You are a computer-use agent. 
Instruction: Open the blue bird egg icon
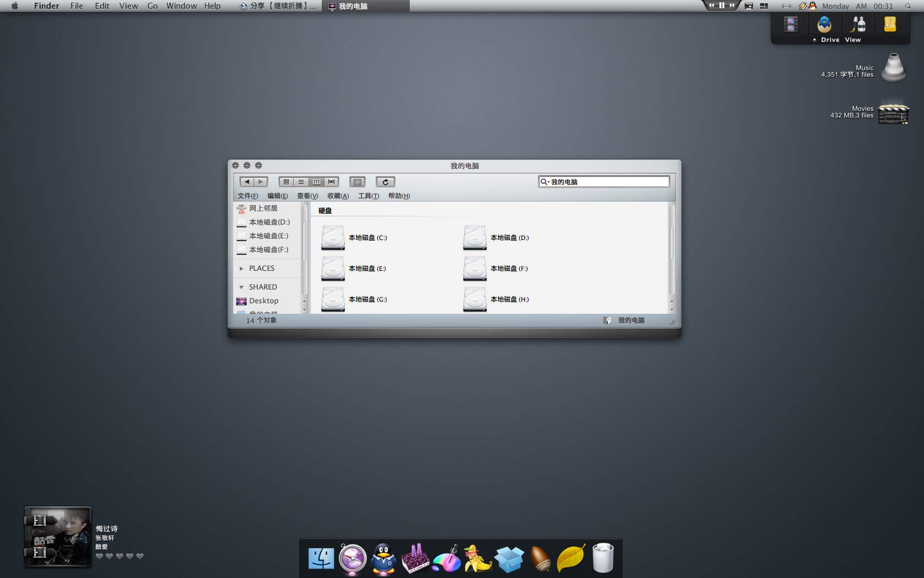tap(824, 24)
